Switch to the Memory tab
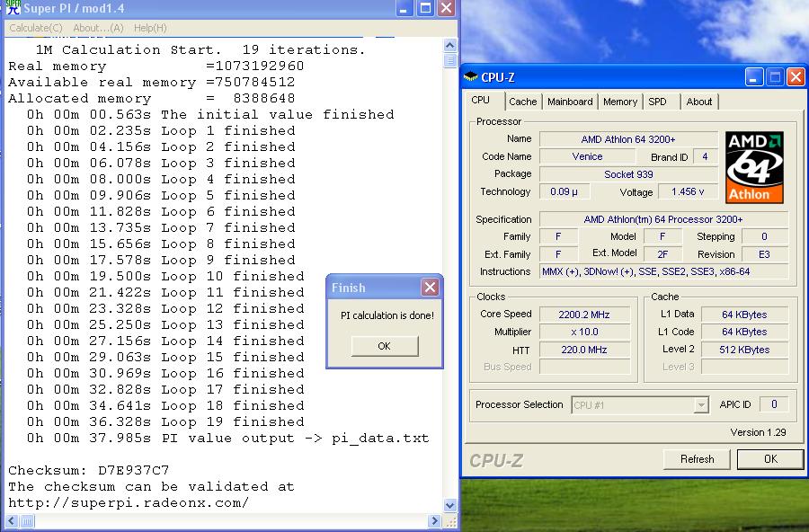Viewport: 809px width, 532px height. pyautogui.click(x=620, y=102)
